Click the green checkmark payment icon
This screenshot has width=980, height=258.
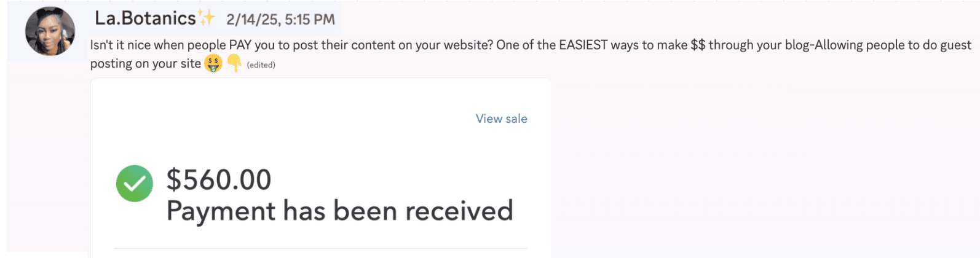pos(135,184)
